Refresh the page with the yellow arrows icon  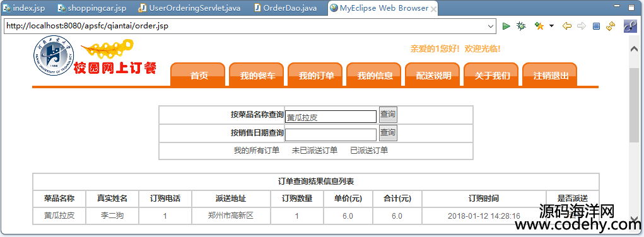coord(611,26)
